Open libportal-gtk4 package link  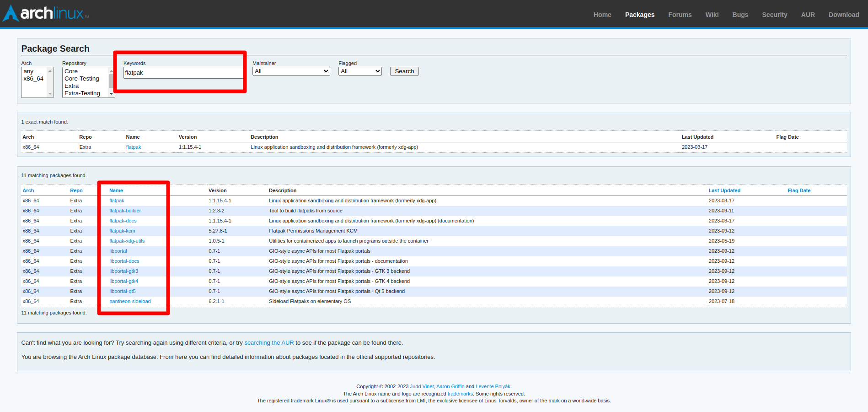click(x=123, y=282)
